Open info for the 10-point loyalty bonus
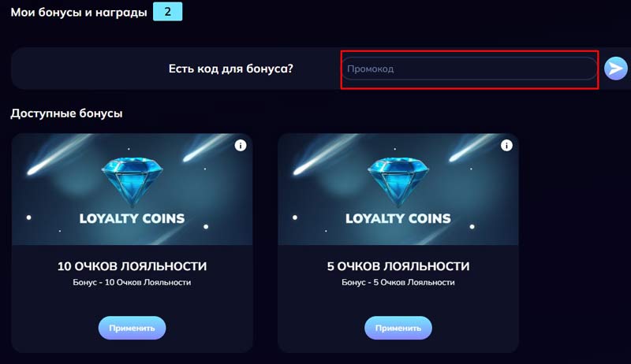 (x=241, y=145)
